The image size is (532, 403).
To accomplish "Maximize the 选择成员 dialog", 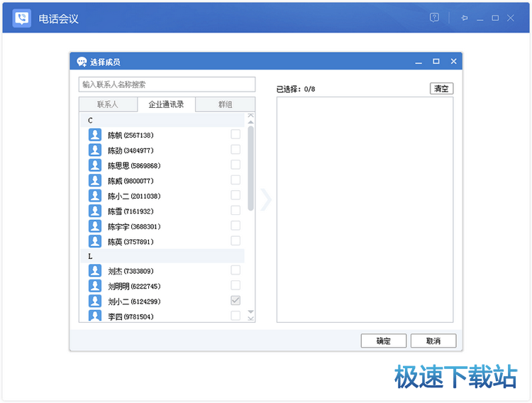I will (436, 61).
